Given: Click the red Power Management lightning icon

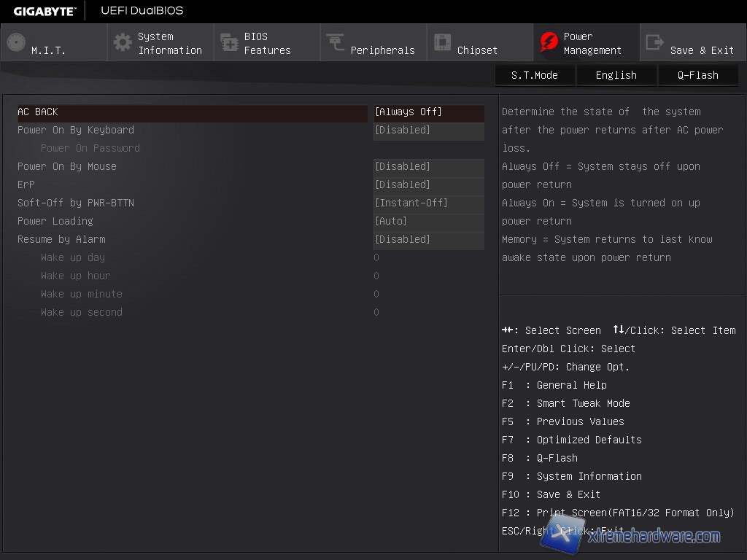Looking at the screenshot, I should (548, 42).
